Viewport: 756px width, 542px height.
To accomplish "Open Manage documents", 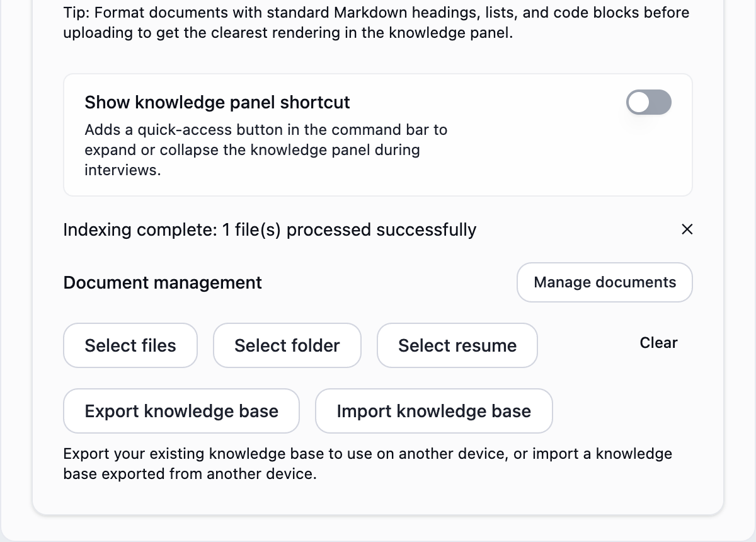I will click(x=605, y=282).
